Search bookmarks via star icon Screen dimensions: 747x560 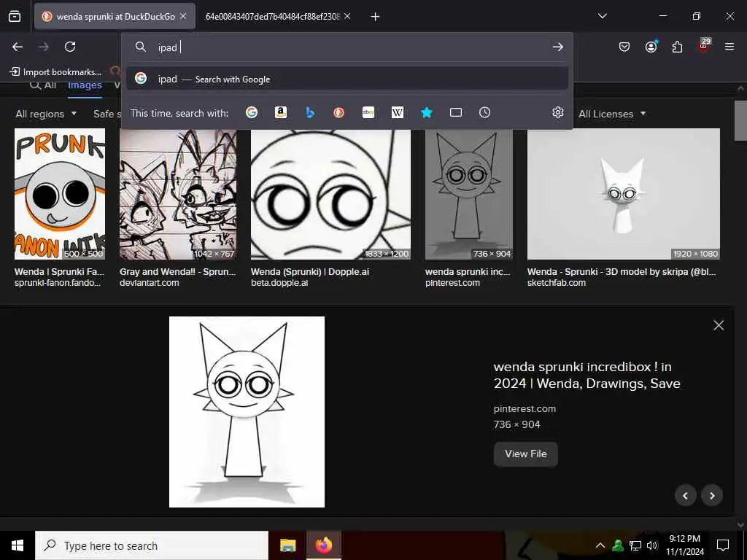click(426, 112)
